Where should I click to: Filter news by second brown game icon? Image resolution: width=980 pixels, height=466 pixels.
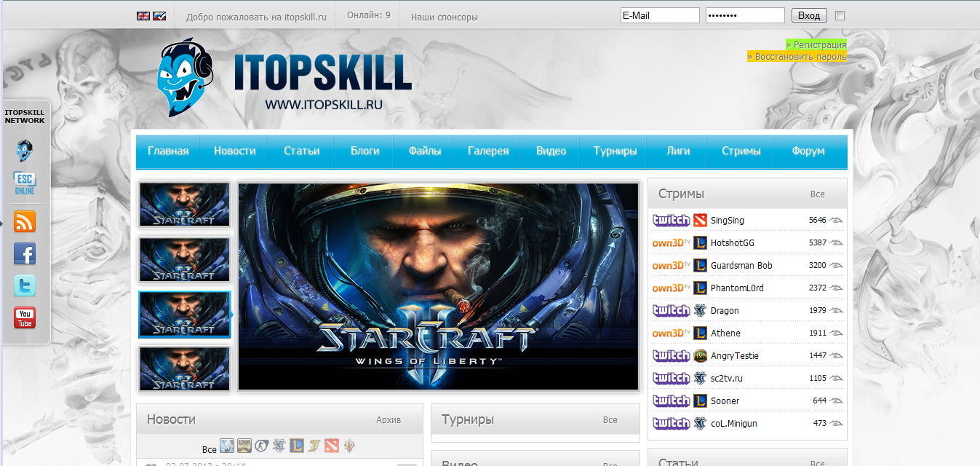244,446
